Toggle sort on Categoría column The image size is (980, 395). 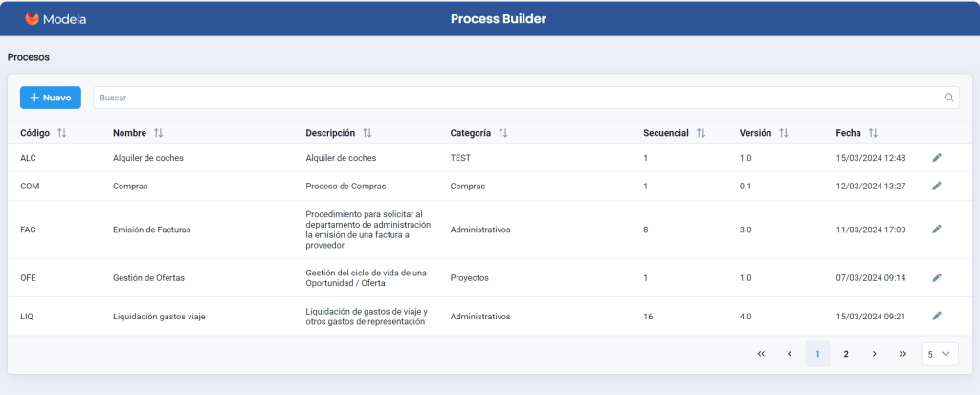[503, 133]
